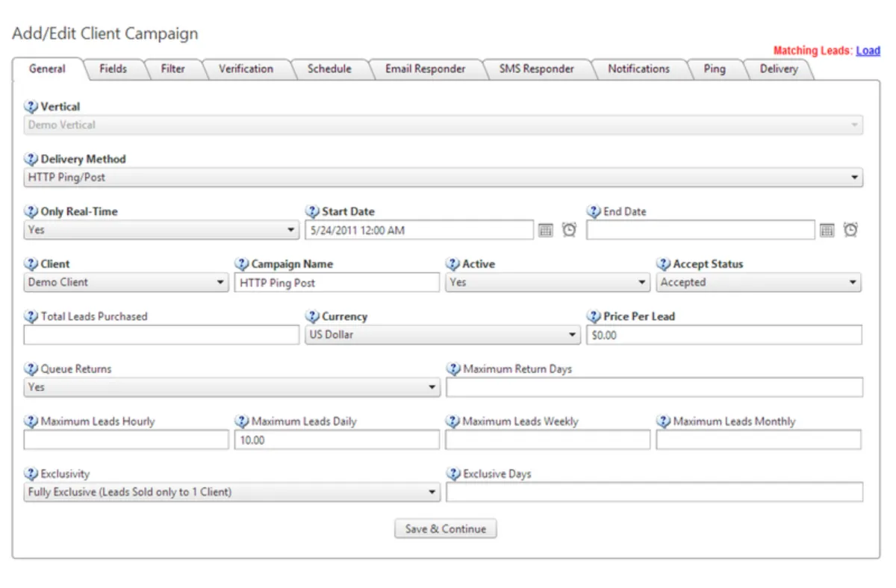Click the help icon next to Delivery Method

31,159
